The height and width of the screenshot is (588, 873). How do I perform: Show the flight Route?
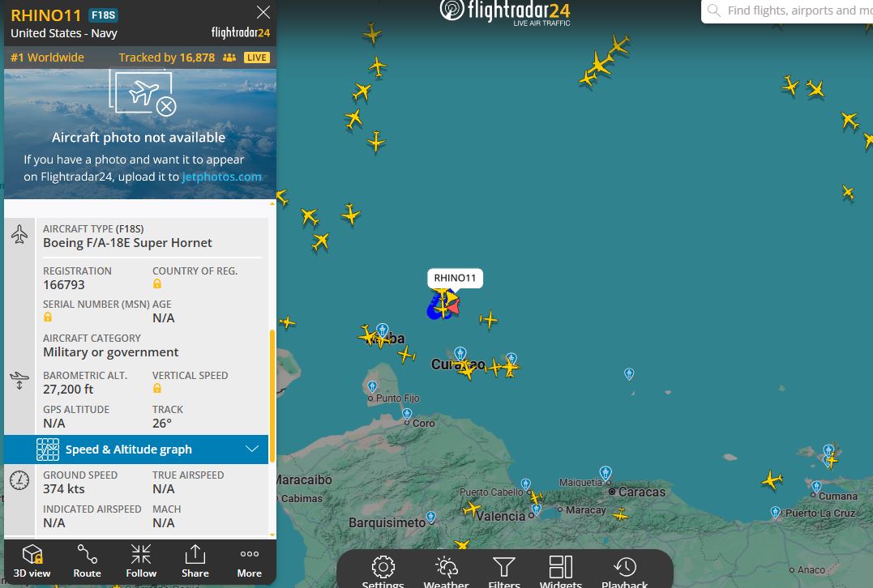(x=87, y=561)
